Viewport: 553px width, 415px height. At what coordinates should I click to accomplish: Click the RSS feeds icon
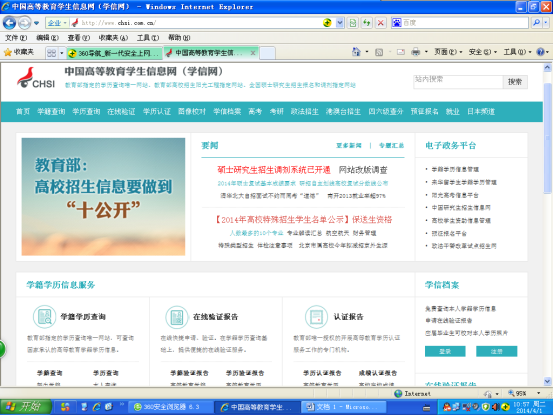click(379, 52)
